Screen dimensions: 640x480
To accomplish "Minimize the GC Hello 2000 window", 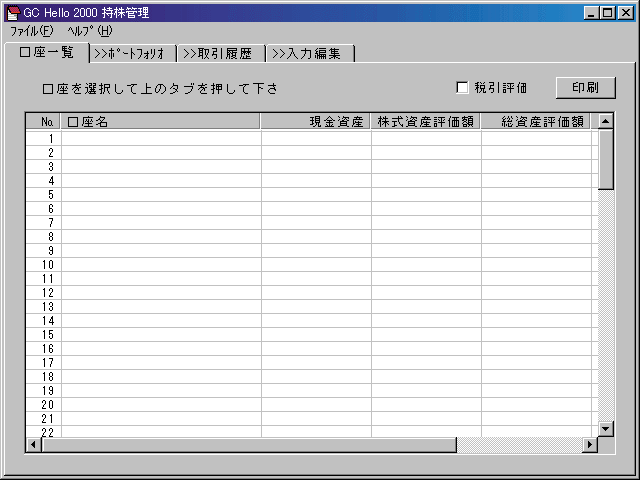I will coord(591,13).
